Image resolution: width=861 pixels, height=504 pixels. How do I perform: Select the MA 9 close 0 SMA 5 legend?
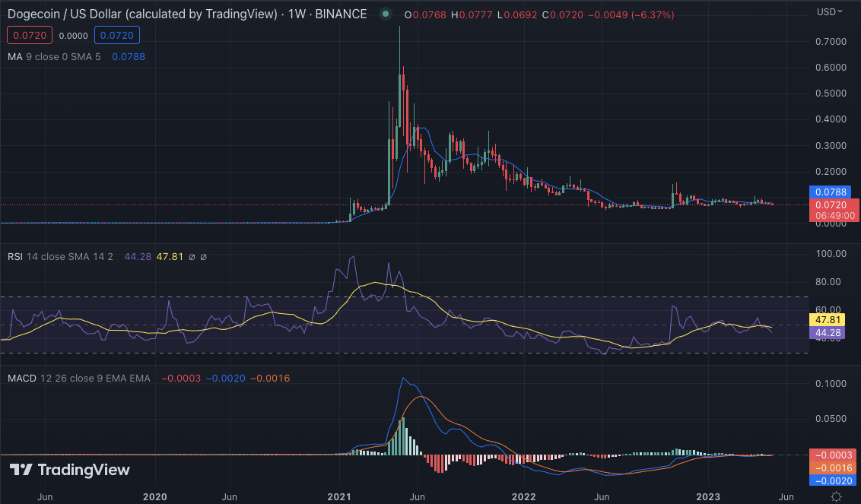54,56
